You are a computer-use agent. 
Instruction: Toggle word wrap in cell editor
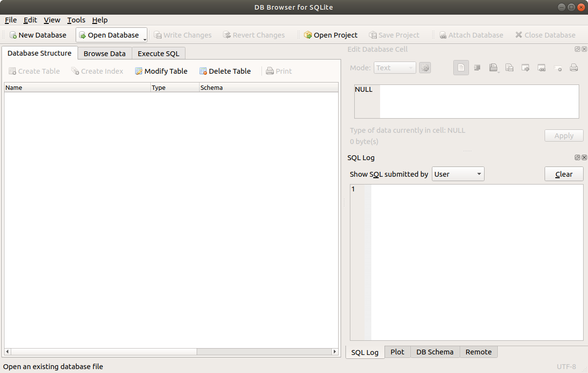(x=477, y=67)
